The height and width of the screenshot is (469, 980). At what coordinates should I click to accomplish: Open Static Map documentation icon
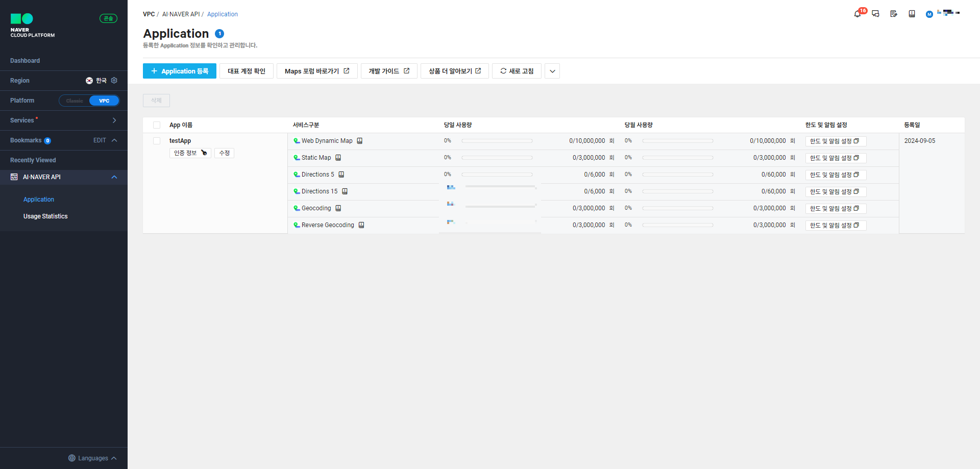[x=338, y=158]
